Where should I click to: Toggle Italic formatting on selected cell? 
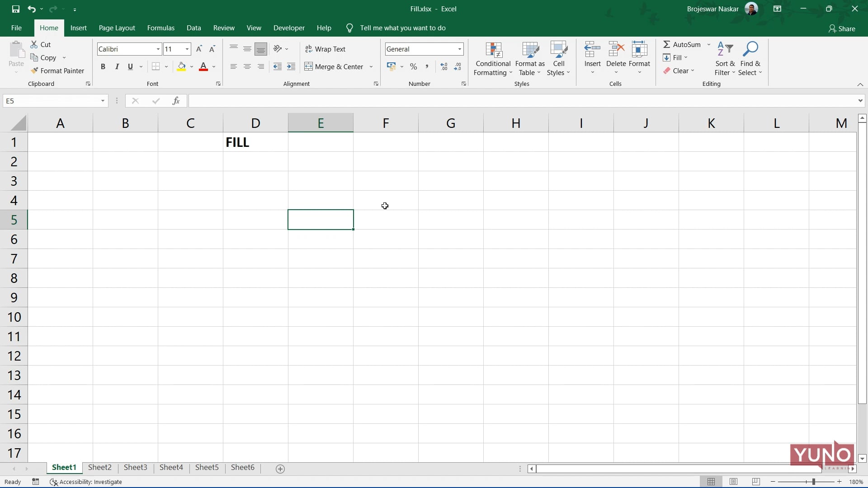116,66
